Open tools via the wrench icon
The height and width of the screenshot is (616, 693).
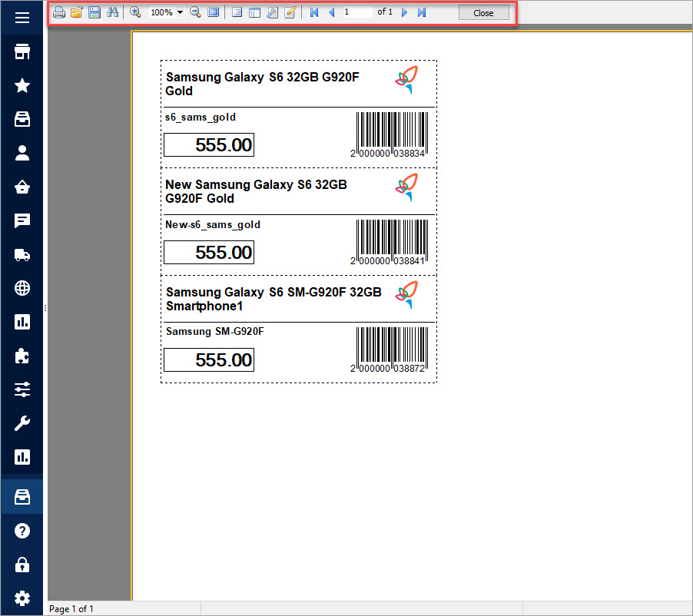[22, 423]
